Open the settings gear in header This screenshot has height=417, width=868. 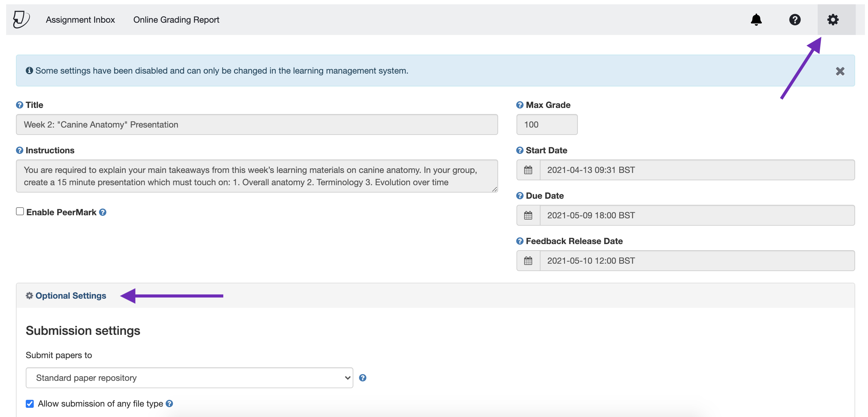click(833, 20)
